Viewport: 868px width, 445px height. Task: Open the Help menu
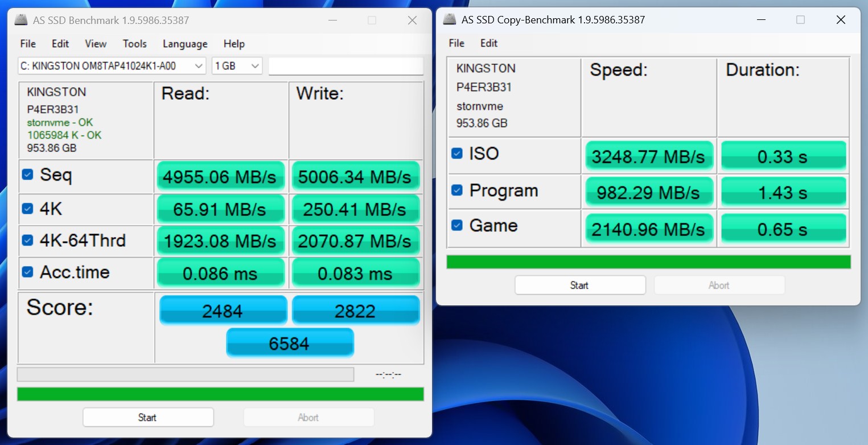click(x=234, y=44)
